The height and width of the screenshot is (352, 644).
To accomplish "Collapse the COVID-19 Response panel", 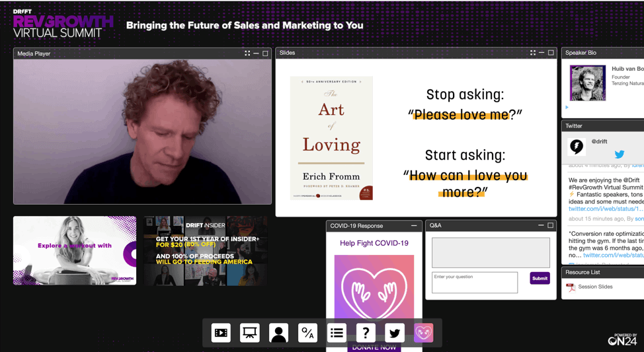I will (414, 226).
